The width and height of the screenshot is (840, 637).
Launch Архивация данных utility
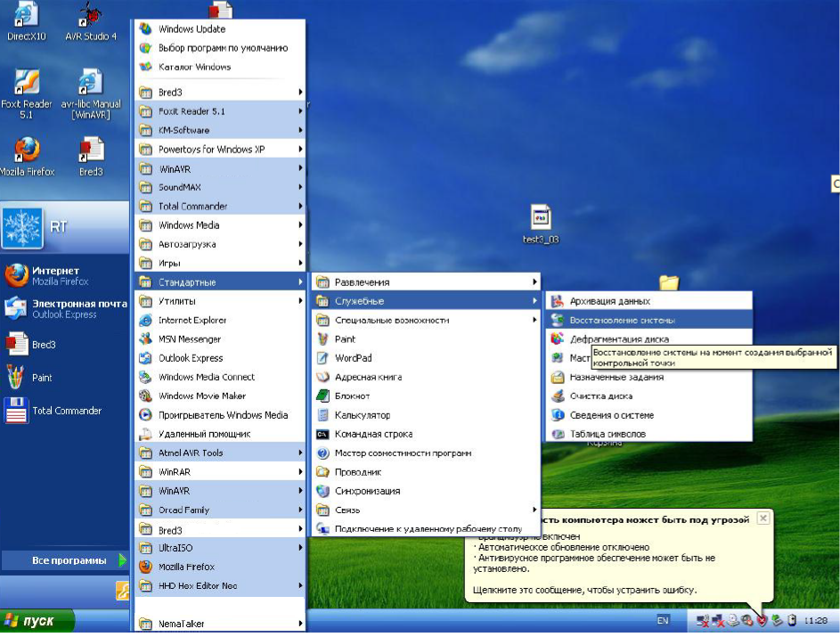[x=648, y=301]
